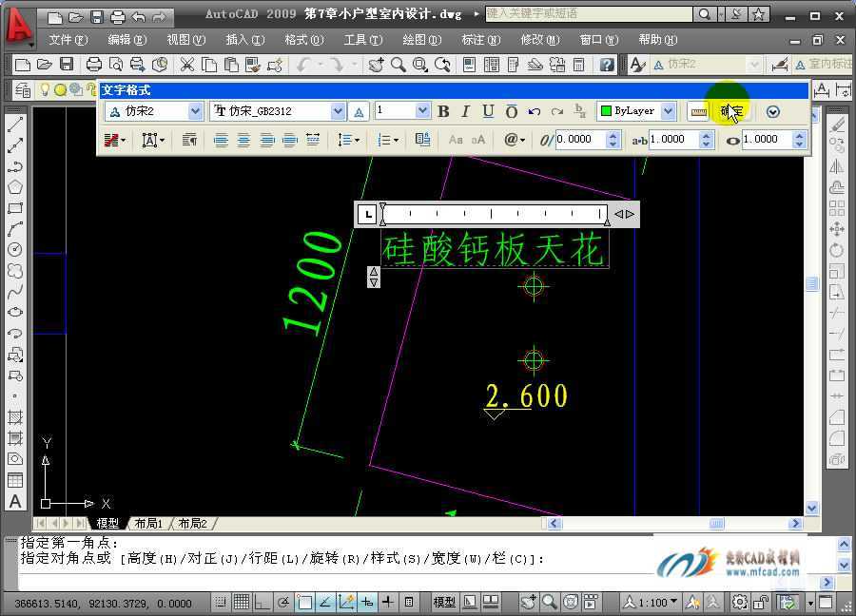Open the @ symbol insert dropdown
The image size is (856, 616).
[x=515, y=141]
